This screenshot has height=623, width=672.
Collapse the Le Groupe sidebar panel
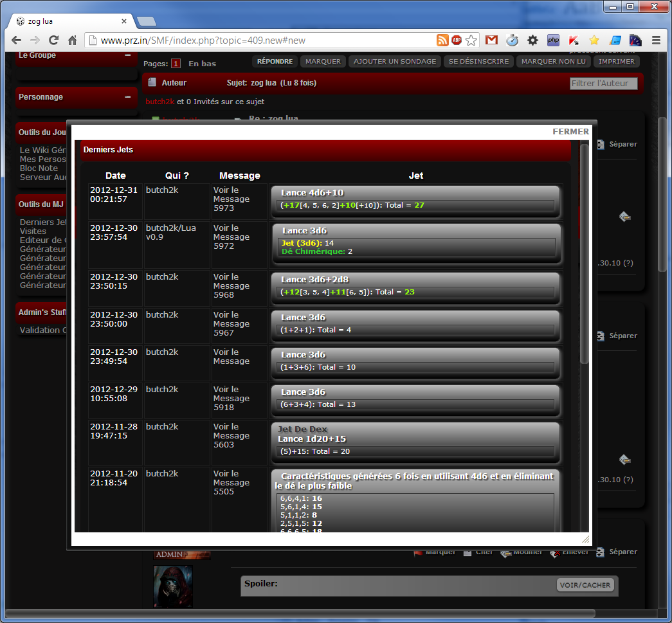(127, 55)
